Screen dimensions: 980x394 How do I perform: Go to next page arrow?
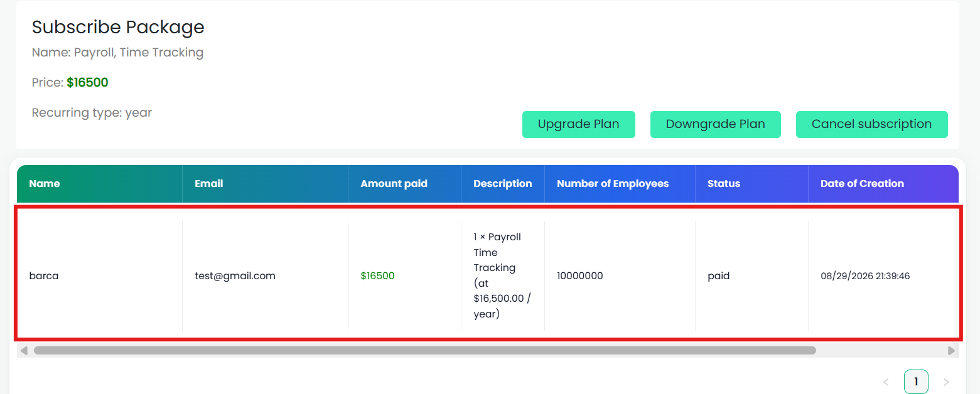point(946,382)
